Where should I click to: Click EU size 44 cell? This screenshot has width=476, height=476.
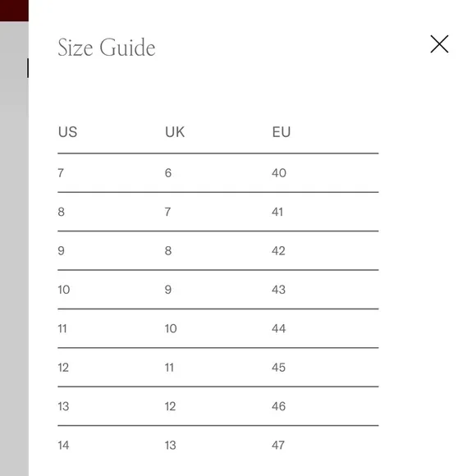279,328
